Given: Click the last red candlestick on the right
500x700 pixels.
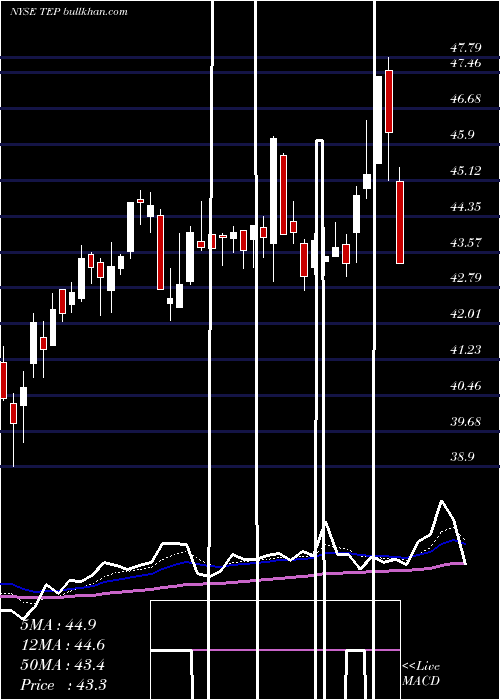Looking at the screenshot, I should 400,222.
